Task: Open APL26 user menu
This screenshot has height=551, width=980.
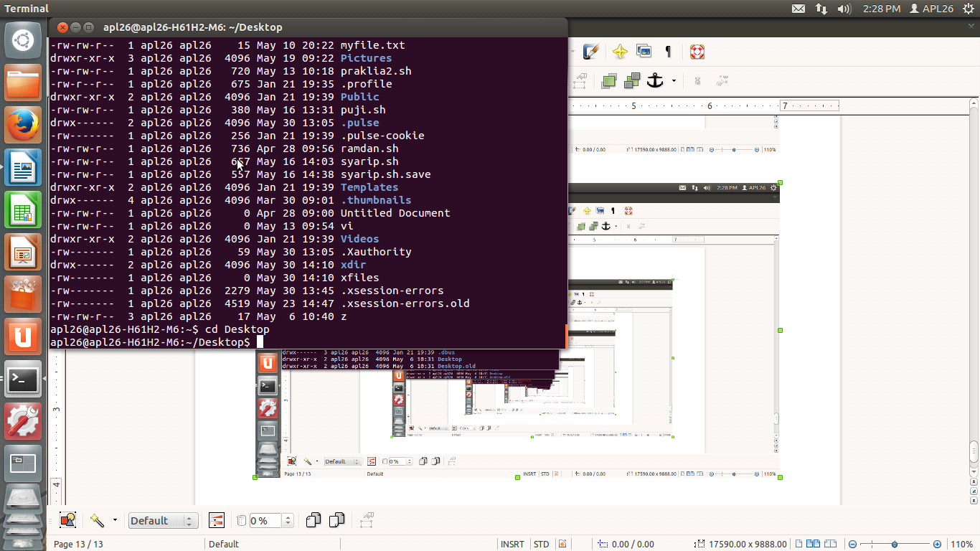Action: coord(931,9)
